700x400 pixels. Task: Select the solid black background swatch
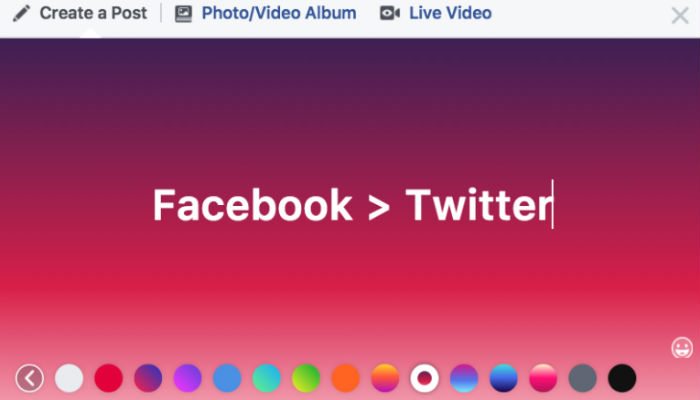(622, 378)
